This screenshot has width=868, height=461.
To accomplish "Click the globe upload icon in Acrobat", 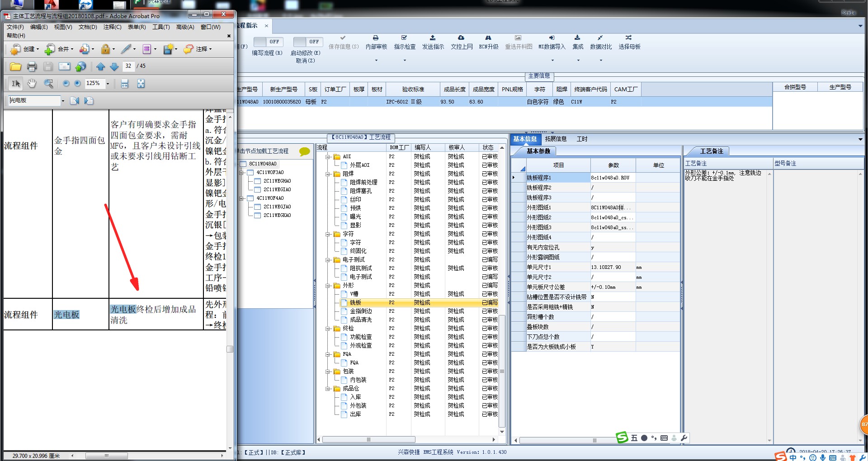I will pos(80,66).
